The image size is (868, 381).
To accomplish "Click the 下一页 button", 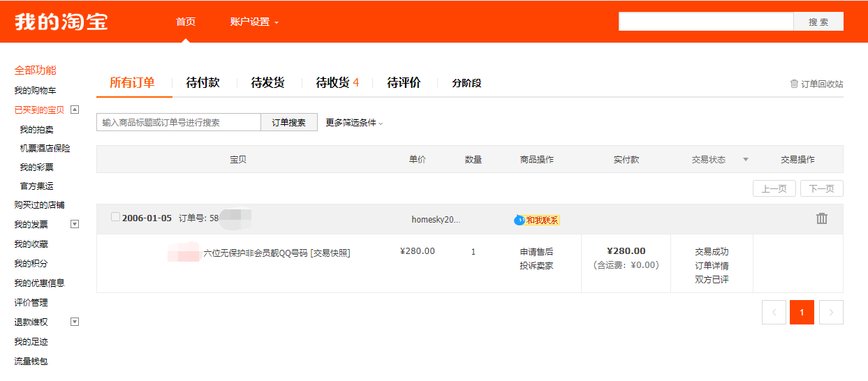I will tap(821, 188).
